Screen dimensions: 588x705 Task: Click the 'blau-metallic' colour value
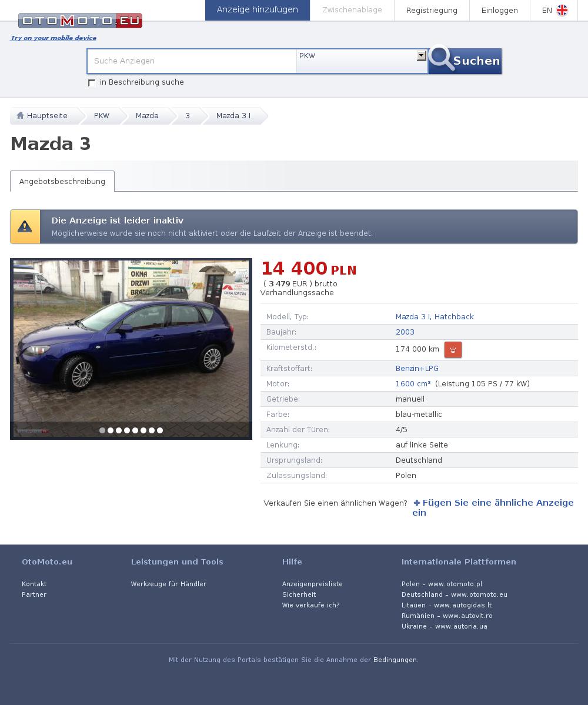coord(419,414)
